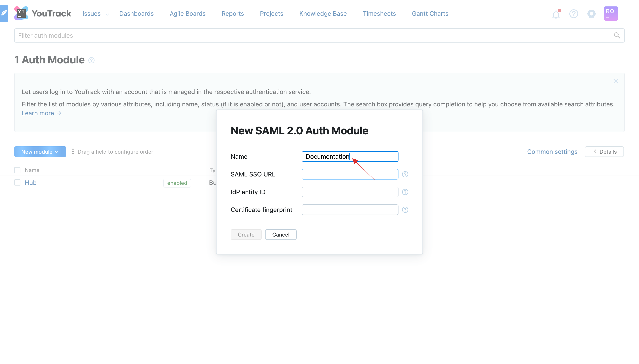The height and width of the screenshot is (364, 639).
Task: Click the Name input field
Action: click(350, 157)
